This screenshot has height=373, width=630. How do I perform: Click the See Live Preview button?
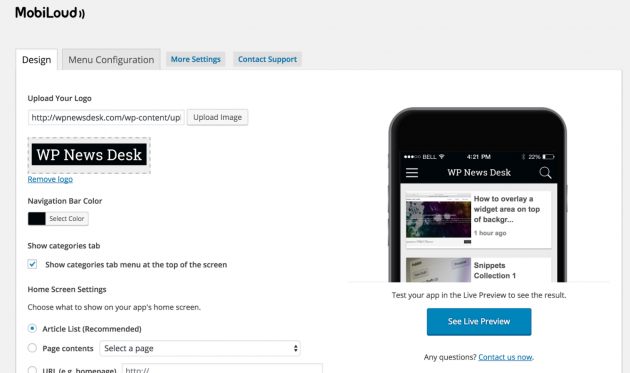pyautogui.click(x=479, y=322)
